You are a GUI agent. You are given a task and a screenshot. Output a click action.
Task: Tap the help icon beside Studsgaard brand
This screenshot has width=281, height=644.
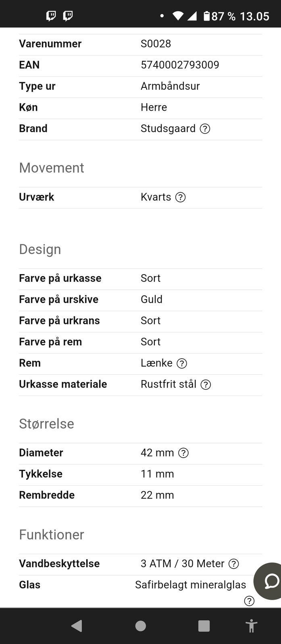click(x=205, y=129)
